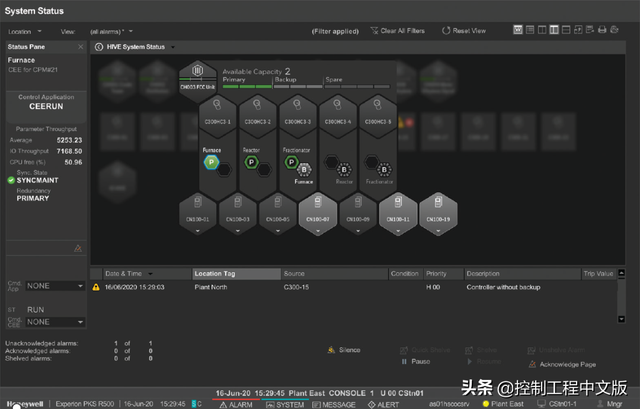Click the warning triangle in Status Pane
This screenshot has height=409, width=640.
click(x=77, y=248)
